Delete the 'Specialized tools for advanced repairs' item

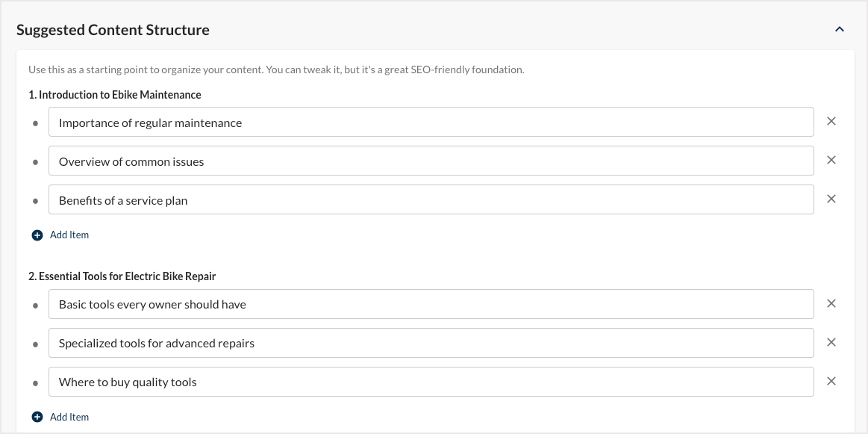pos(831,342)
